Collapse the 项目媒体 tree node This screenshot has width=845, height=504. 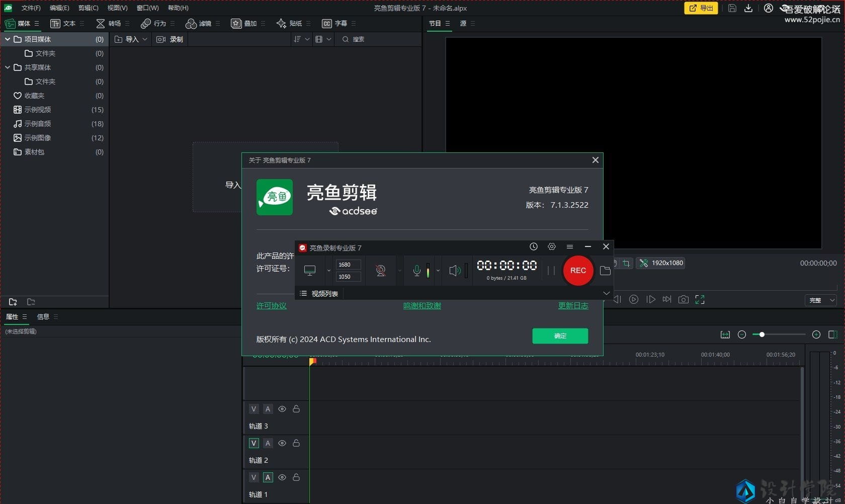click(x=8, y=39)
